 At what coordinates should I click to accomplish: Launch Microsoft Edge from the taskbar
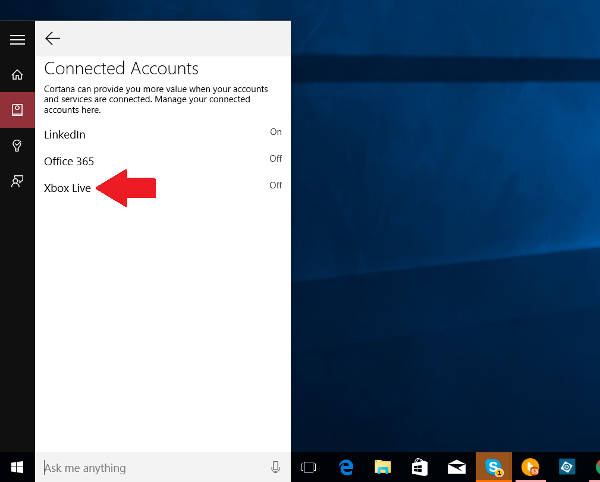tap(346, 467)
